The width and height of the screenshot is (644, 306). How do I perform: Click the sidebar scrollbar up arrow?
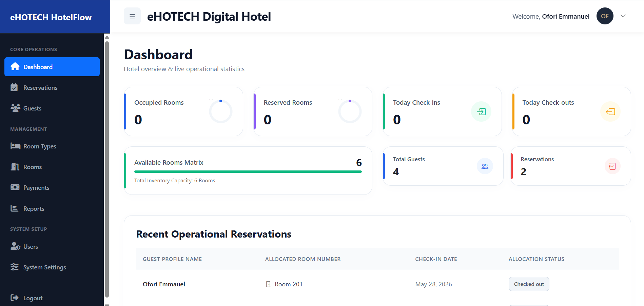pos(107,37)
